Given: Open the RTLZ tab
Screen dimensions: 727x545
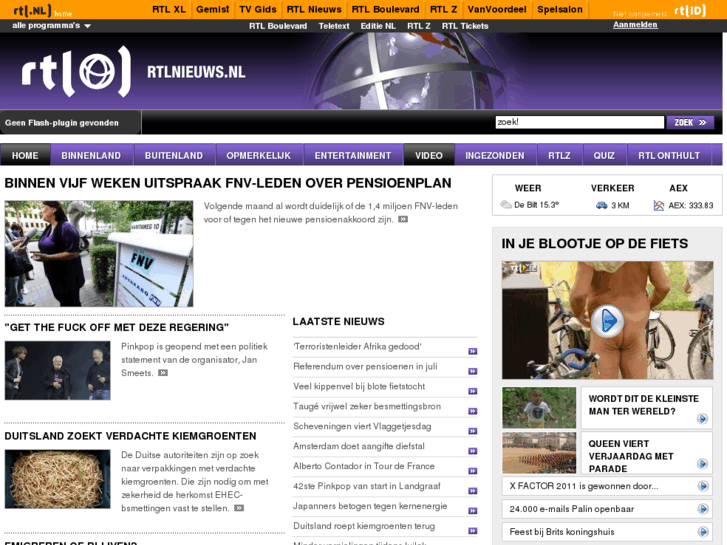Looking at the screenshot, I should tap(559, 155).
